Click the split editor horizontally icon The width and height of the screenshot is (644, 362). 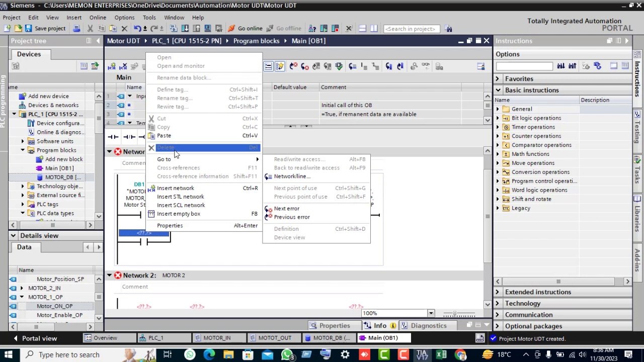coord(362,29)
